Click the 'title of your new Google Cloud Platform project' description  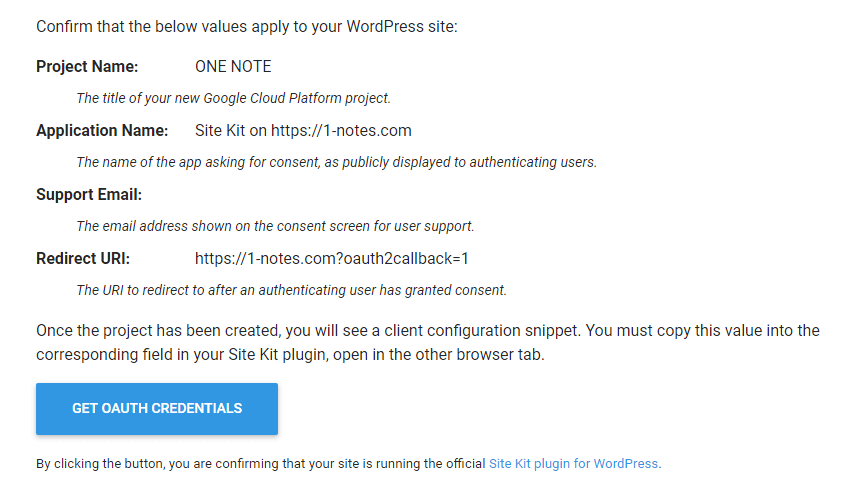click(x=234, y=98)
